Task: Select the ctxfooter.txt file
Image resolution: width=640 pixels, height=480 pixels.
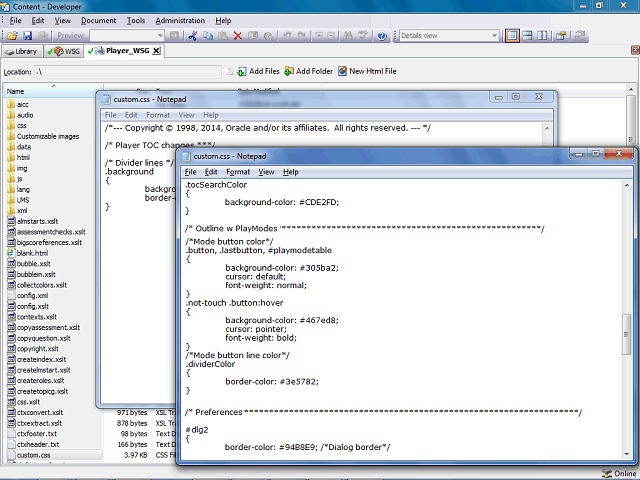Action: (x=32, y=433)
